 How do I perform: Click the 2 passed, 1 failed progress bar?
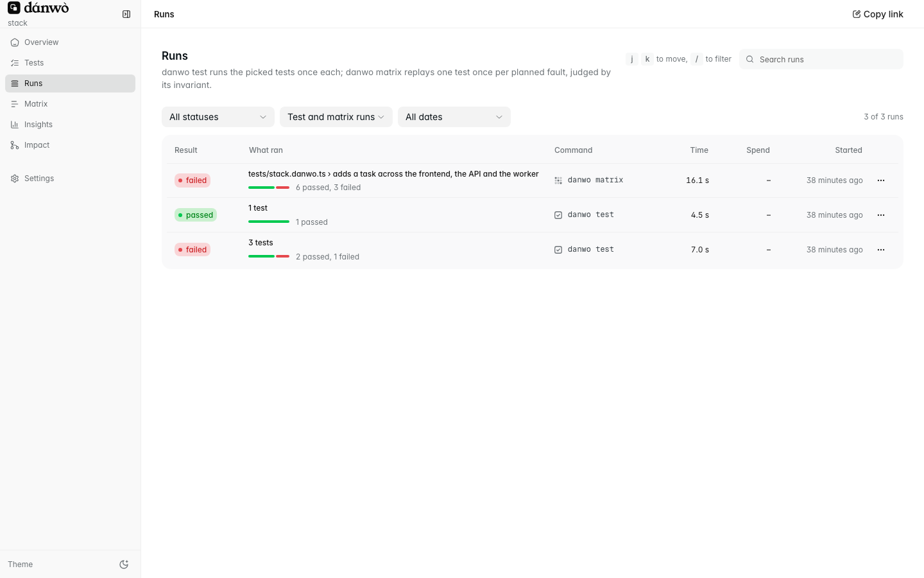269,256
